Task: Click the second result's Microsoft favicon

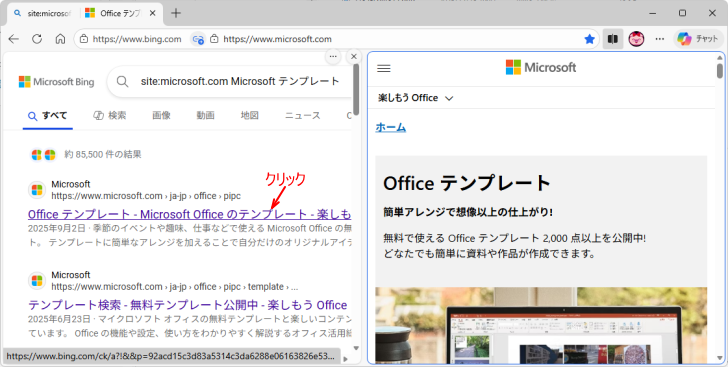Action: (37, 281)
